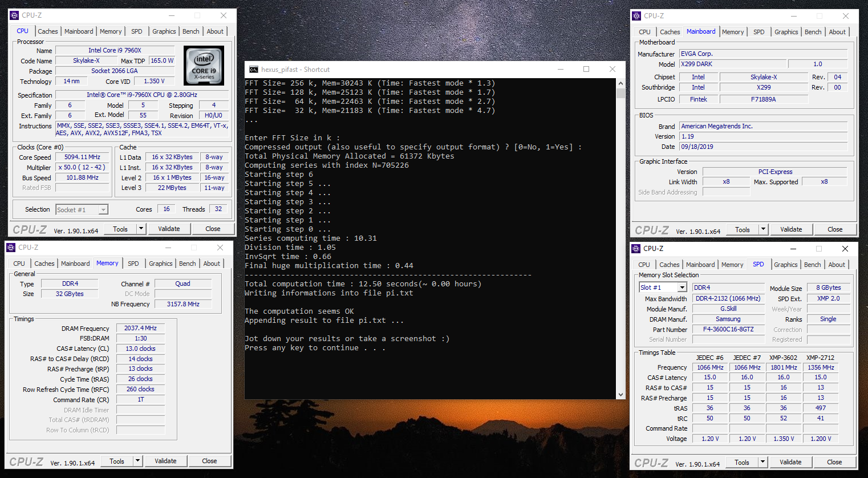
Task: Open Tools dropdown arrow in CPU window
Action: [x=141, y=229]
